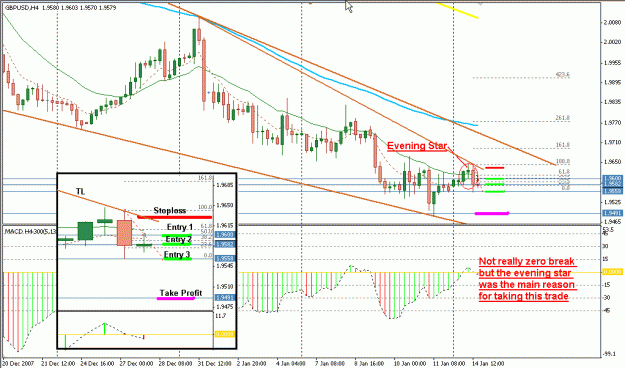The height and width of the screenshot is (368, 625).
Task: Click the blue 1.9491 price label on the axis
Action: pyautogui.click(x=612, y=213)
